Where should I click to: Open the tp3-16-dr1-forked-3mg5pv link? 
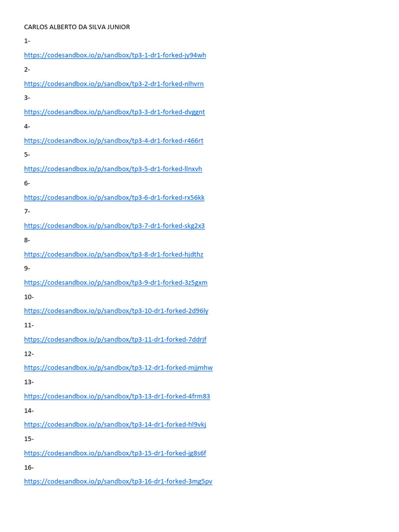(118, 482)
